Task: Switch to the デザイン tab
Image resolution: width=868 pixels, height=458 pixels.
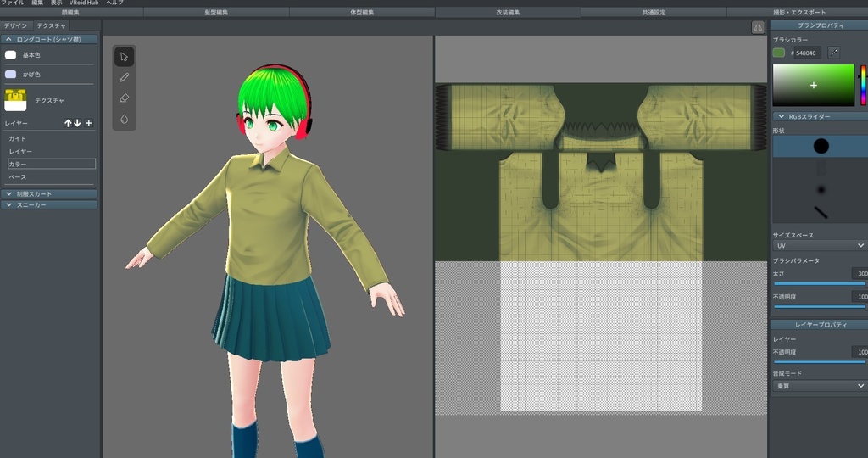Action: [x=15, y=25]
